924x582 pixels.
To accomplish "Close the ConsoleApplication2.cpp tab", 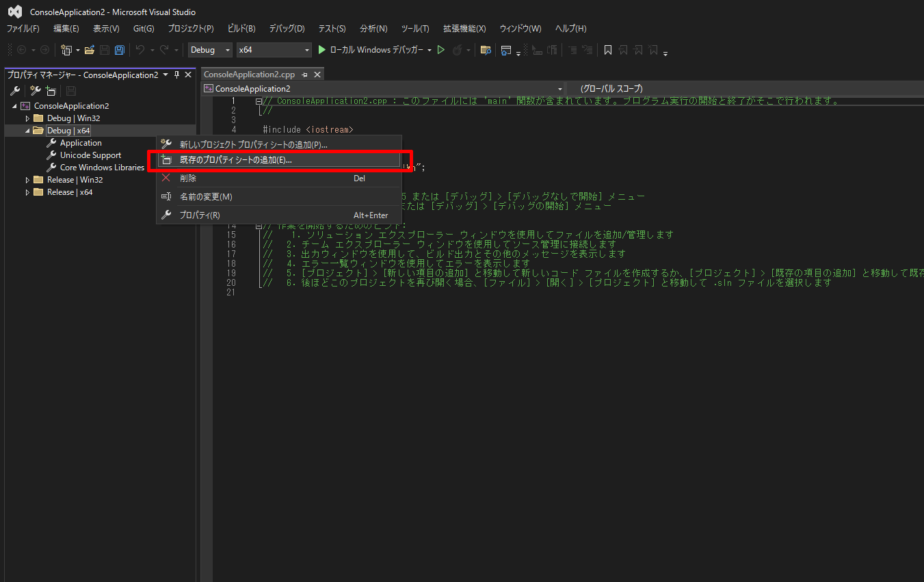I will 317,75.
